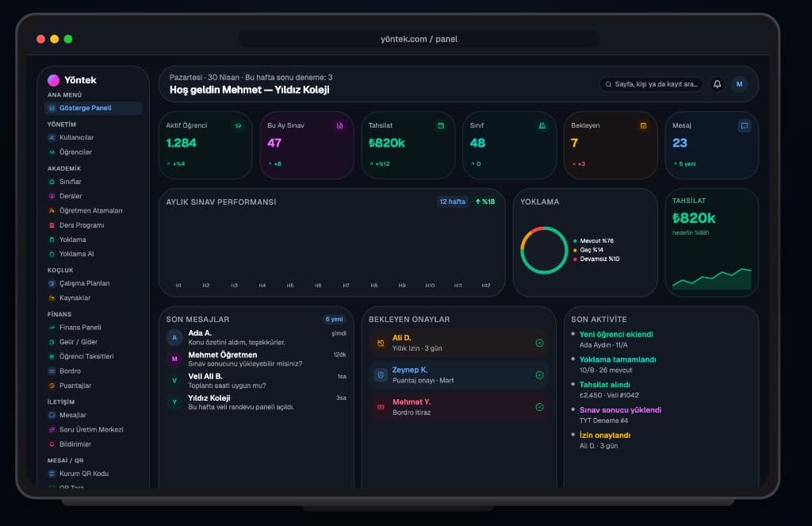The height and width of the screenshot is (526, 812).
Task: Approve Mehmet Y. bordro itiraz checkmark
Action: point(539,407)
